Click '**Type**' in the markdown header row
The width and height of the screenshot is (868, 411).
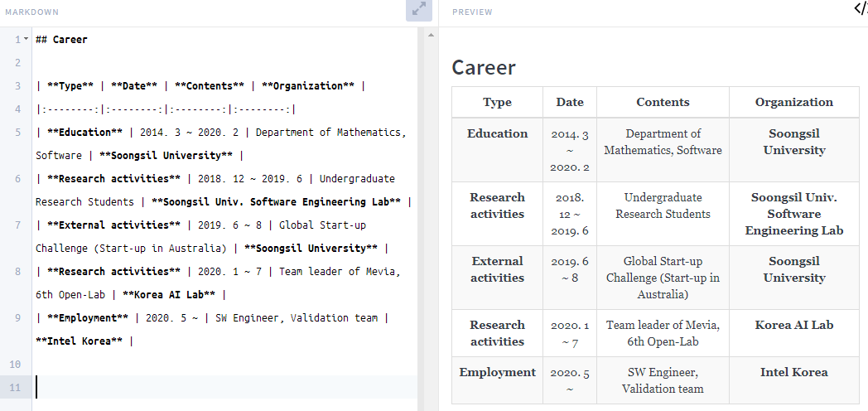click(x=71, y=86)
